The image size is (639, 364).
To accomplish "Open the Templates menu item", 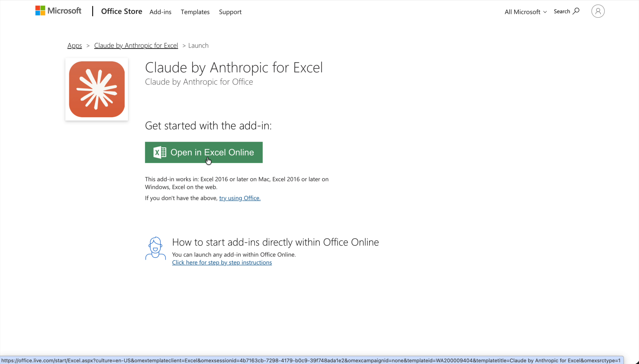I will point(195,12).
